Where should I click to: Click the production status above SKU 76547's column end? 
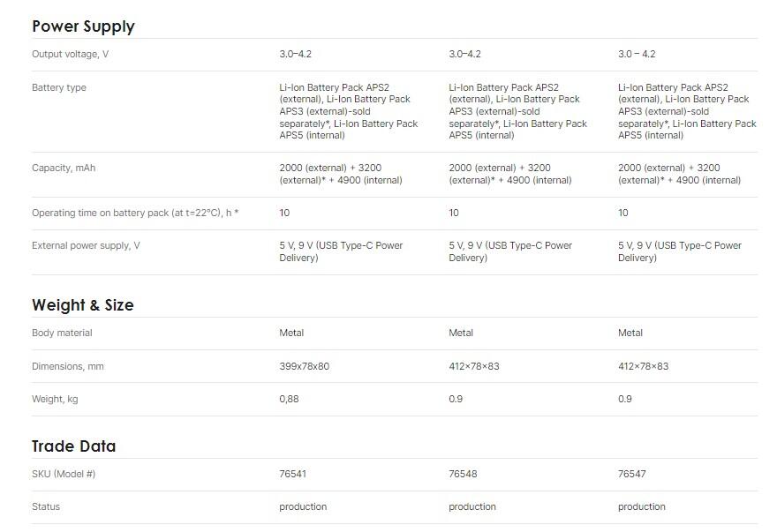[642, 507]
